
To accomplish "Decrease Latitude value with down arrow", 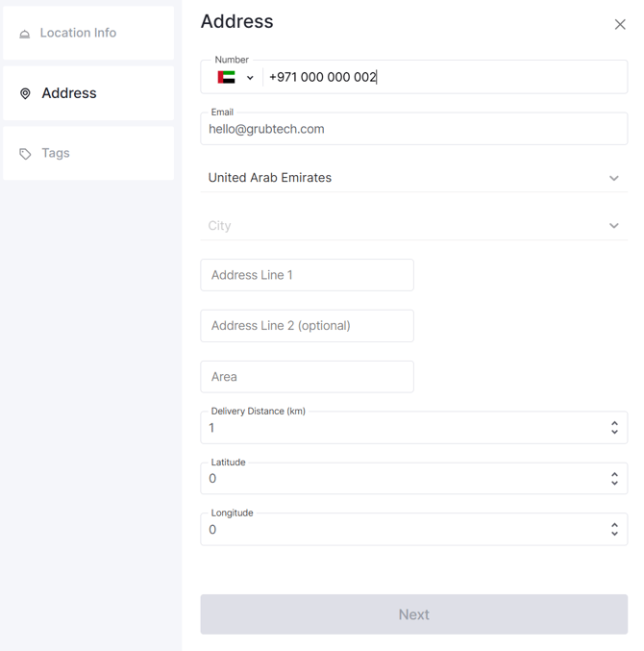I will coord(614,483).
